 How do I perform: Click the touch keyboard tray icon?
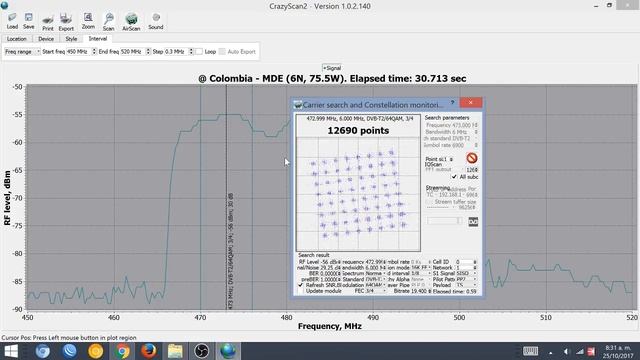(x=530, y=351)
